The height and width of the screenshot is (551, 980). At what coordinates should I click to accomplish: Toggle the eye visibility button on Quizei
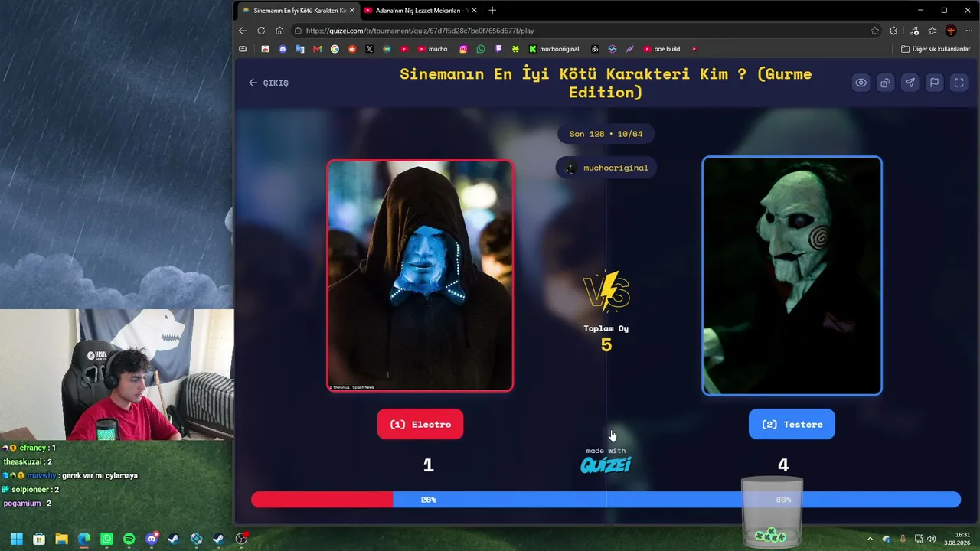(x=861, y=83)
